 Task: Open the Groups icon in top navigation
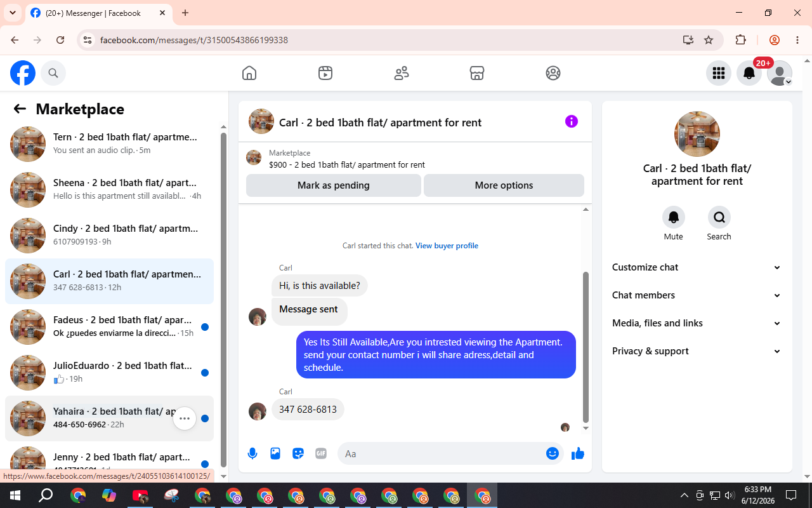pyautogui.click(x=553, y=73)
